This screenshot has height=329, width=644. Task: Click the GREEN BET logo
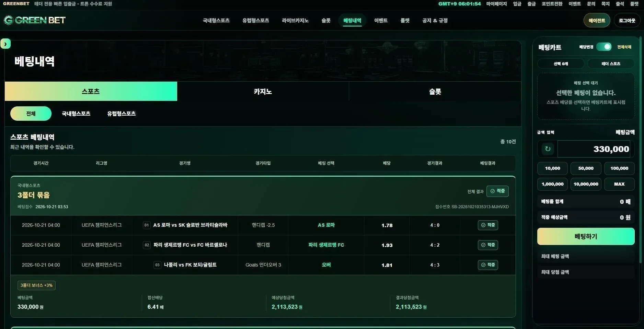click(35, 20)
